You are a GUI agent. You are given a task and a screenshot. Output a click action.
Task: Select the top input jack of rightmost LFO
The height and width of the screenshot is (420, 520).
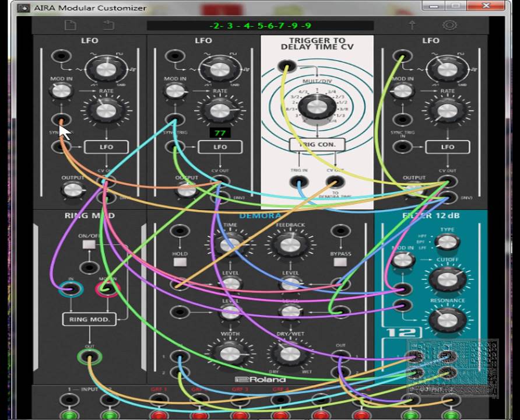[x=402, y=56]
